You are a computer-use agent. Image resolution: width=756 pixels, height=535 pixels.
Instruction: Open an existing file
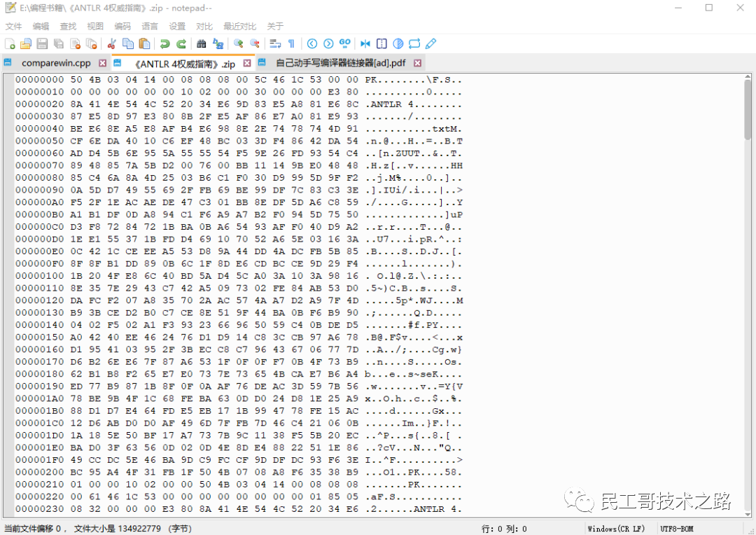[26, 43]
